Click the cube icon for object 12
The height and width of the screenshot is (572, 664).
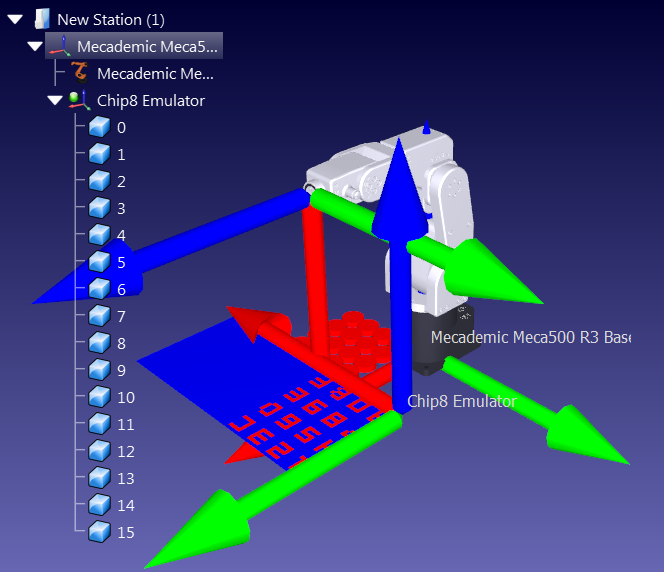coord(98,451)
